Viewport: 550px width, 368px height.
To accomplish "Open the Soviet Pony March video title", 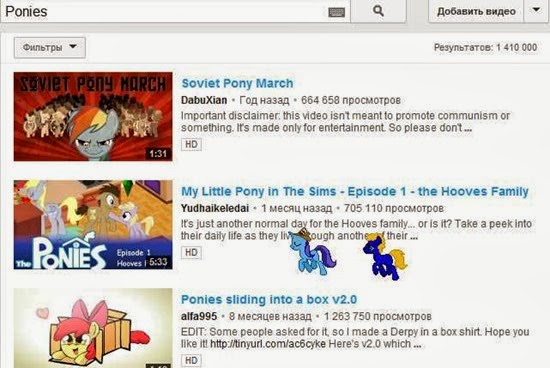I will pos(237,83).
